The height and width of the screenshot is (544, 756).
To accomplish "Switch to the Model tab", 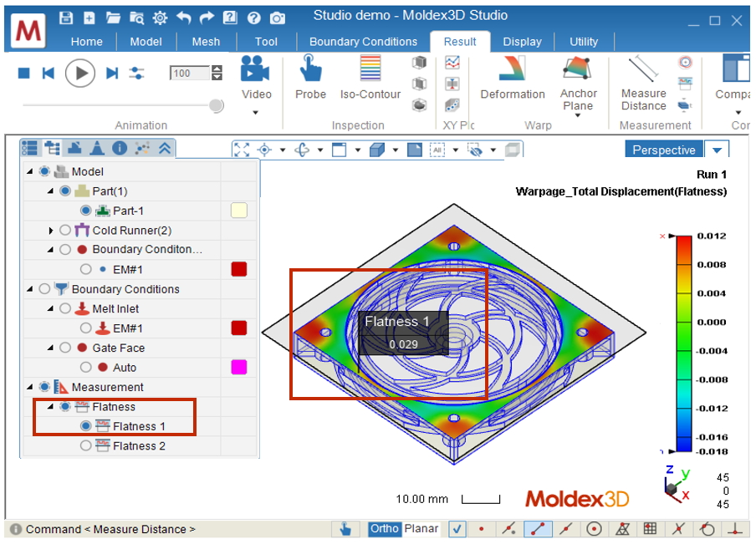I will point(146,42).
